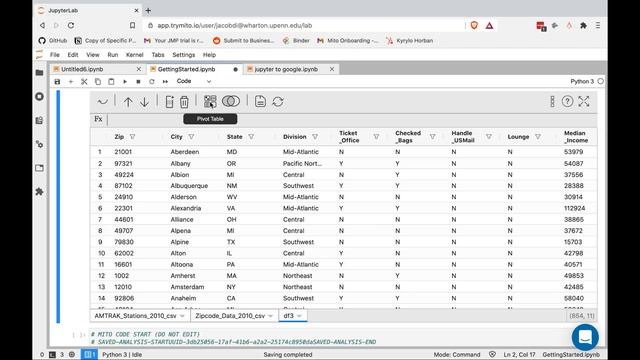Click the browser reload button

tap(71, 25)
